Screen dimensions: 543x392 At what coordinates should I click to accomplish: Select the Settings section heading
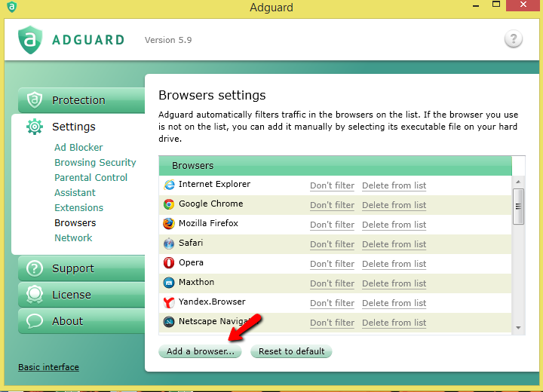(74, 127)
